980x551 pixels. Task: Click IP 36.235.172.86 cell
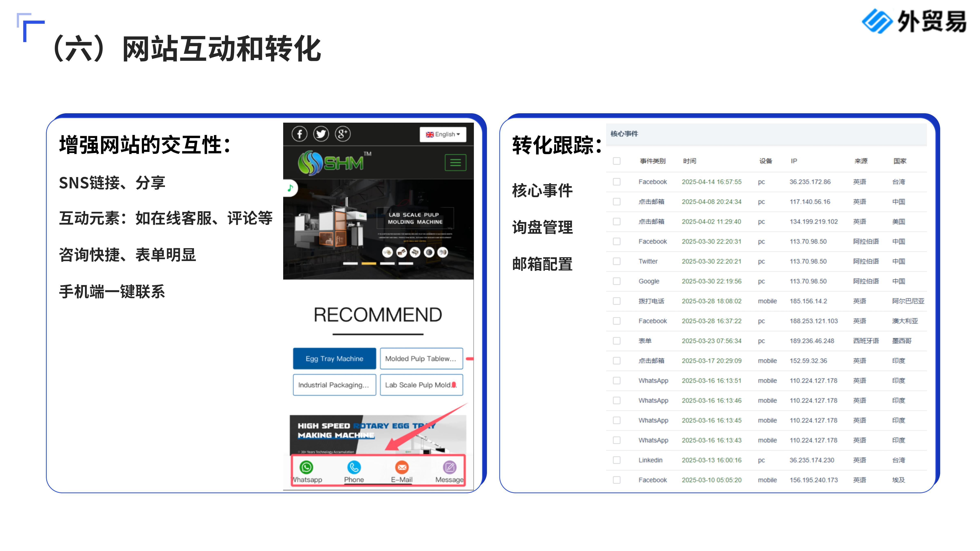(x=810, y=182)
